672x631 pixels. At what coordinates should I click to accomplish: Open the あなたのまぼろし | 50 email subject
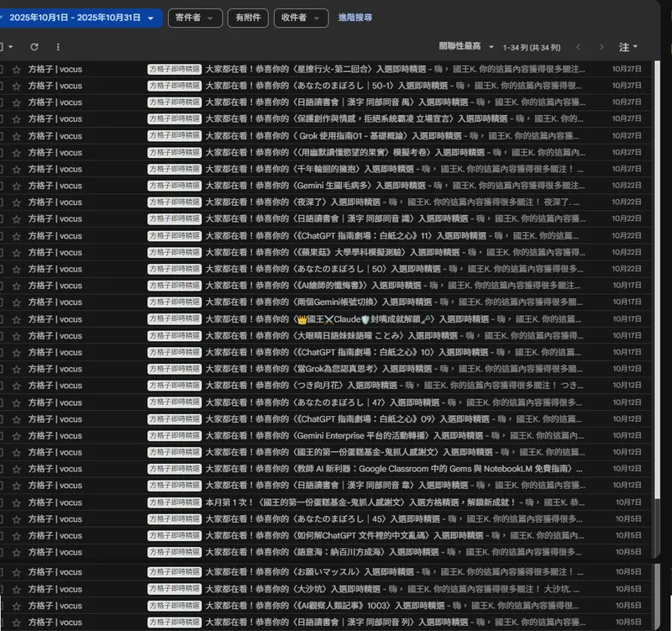pyautogui.click(x=323, y=269)
